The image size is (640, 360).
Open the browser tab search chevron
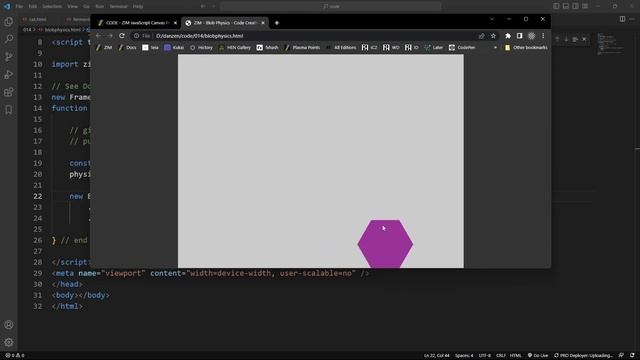(x=492, y=19)
